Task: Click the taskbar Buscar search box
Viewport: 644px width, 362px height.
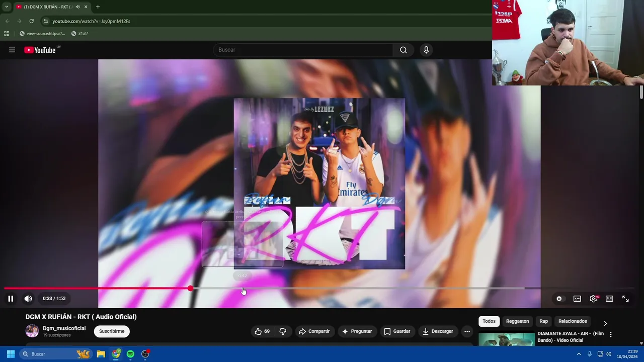Action: click(56, 354)
